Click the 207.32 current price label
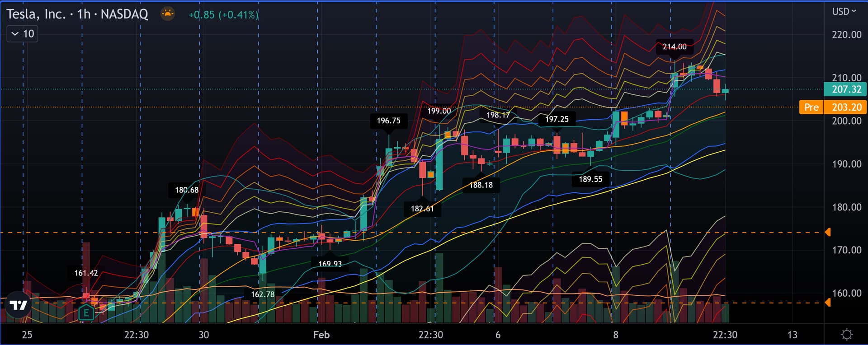 846,89
